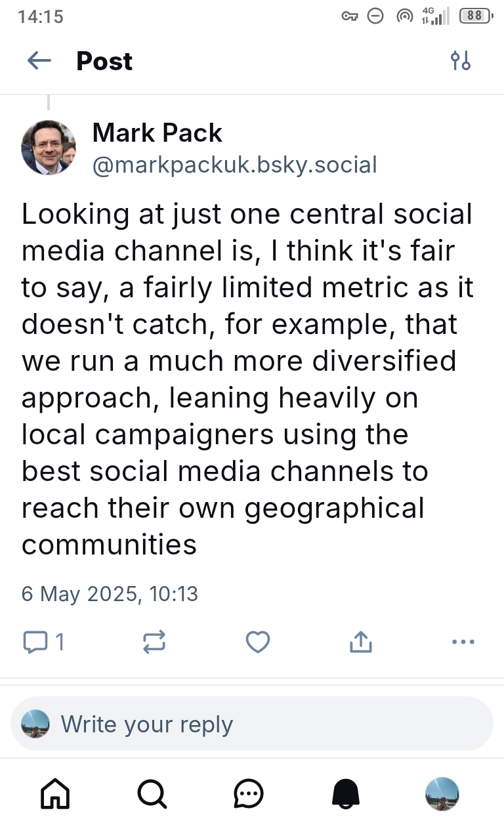
Task: Tap the small avatar beside reply box
Action: pos(35,724)
